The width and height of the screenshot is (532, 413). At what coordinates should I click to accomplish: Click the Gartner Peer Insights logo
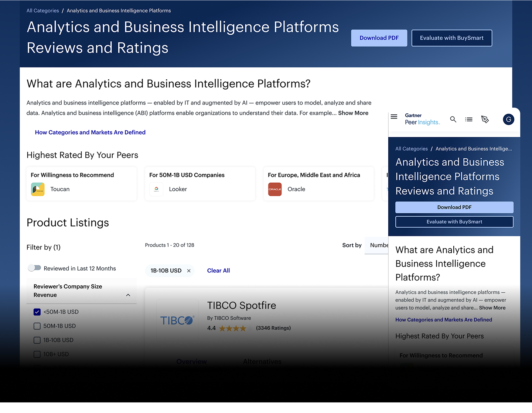coord(422,119)
